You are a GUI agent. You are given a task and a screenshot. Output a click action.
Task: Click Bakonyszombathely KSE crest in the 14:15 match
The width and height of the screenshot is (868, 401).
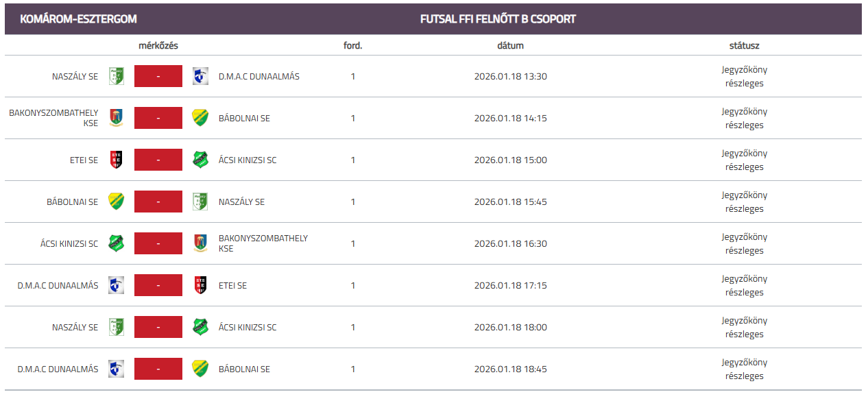[117, 118]
